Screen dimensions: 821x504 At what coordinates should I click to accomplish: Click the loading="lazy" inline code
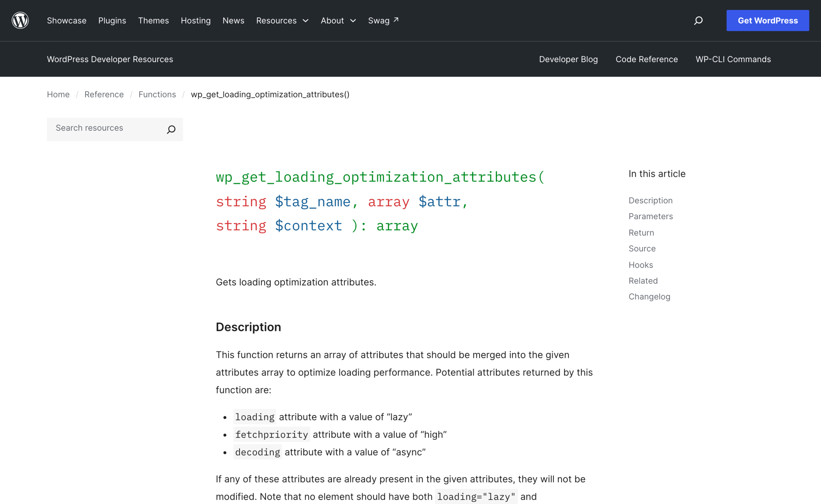[x=476, y=497]
